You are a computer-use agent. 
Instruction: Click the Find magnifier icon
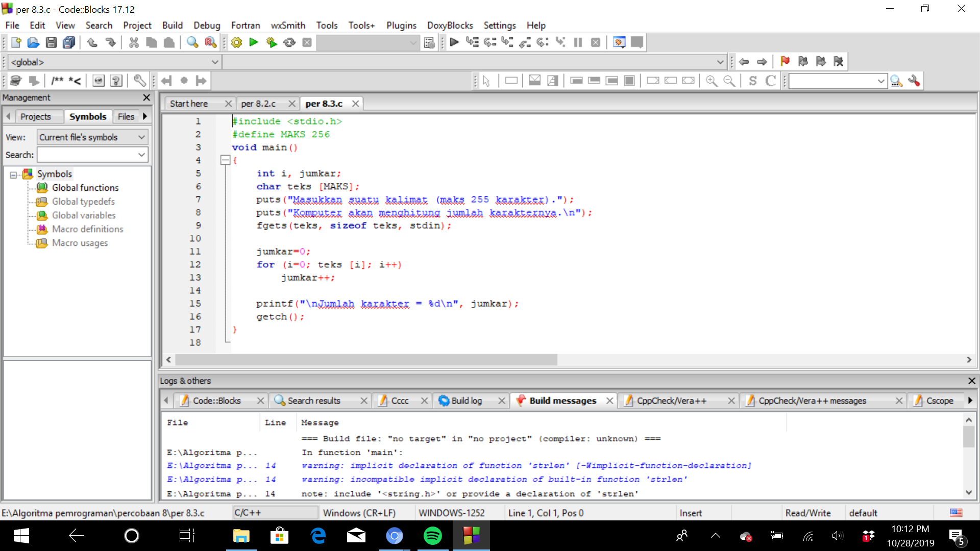click(x=192, y=42)
